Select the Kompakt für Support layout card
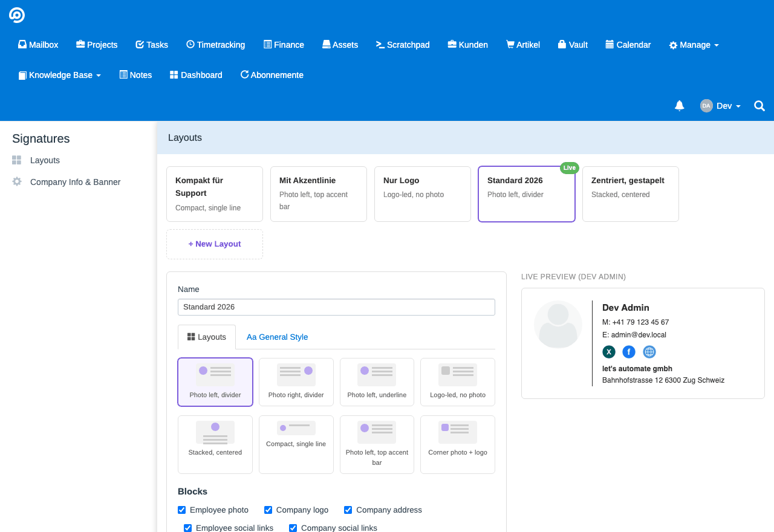The image size is (774, 532). tap(215, 194)
